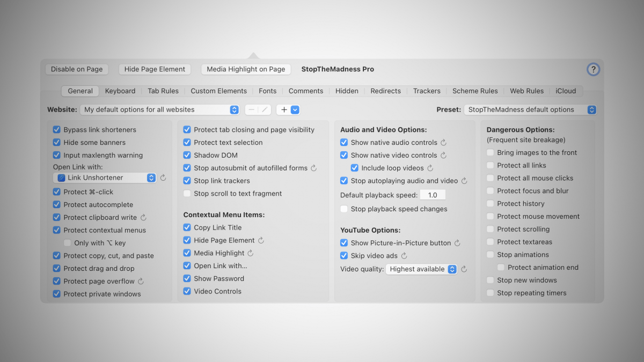Click reset icon next to Protect clipboard write

pos(143,218)
